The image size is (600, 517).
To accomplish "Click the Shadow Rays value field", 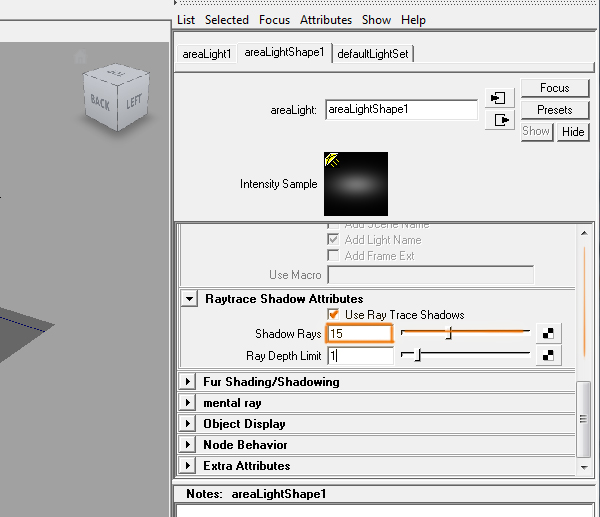I will [x=359, y=333].
